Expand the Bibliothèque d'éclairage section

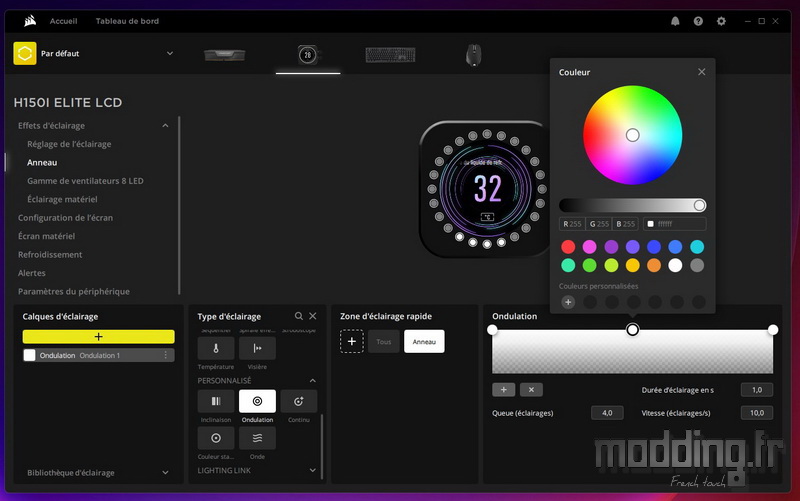[165, 472]
